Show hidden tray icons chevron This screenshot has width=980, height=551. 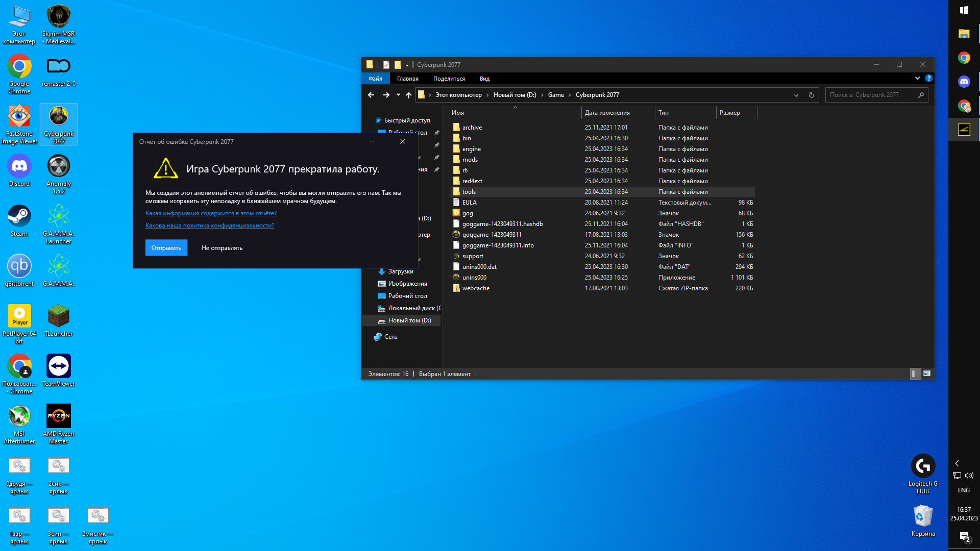pos(957,463)
